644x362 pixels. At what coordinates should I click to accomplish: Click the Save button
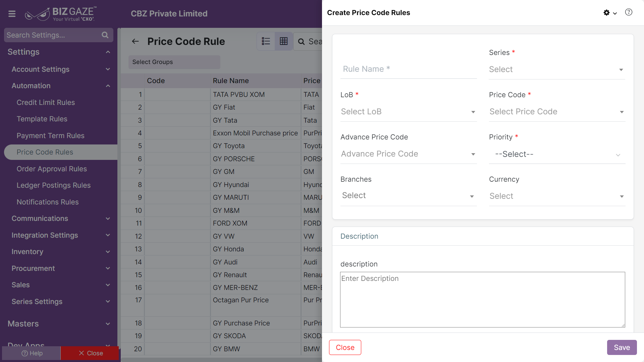click(622, 348)
